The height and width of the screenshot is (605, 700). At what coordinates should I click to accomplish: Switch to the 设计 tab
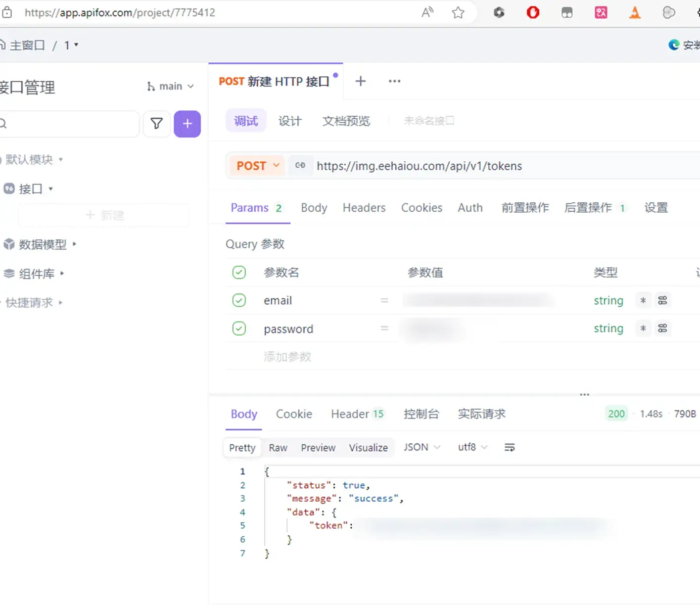click(x=289, y=121)
